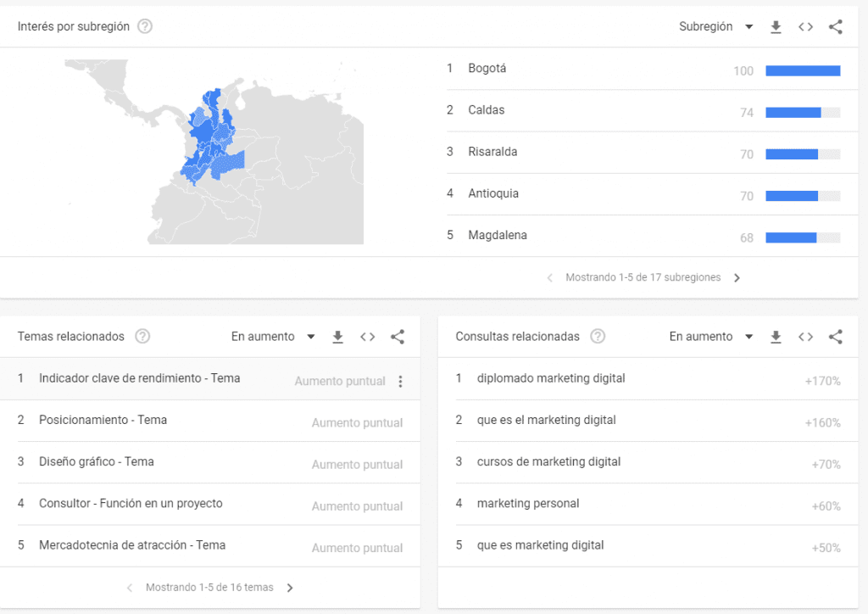Image resolution: width=868 pixels, height=614 pixels.
Task: Share the subregion interest card
Action: click(x=835, y=27)
